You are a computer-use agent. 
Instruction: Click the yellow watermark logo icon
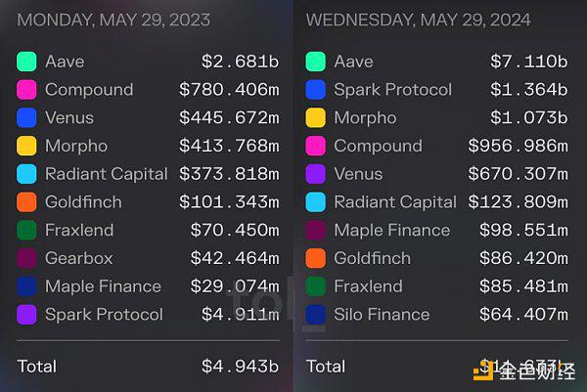(x=483, y=371)
